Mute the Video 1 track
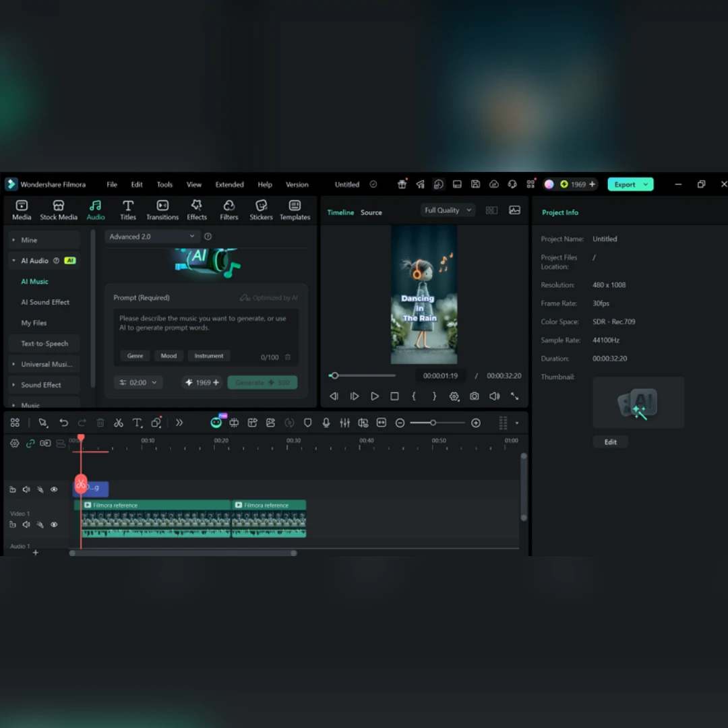728x728 pixels. coord(26,524)
